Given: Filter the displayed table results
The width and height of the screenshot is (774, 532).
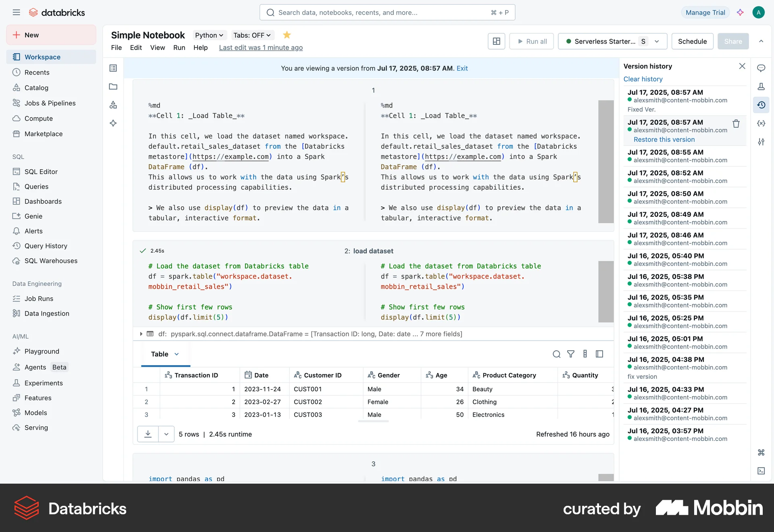Looking at the screenshot, I should click(570, 354).
